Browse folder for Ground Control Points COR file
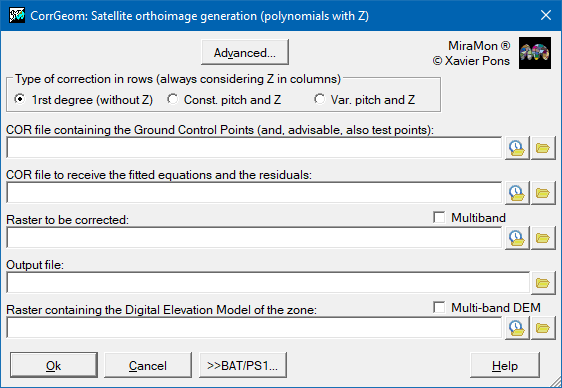Image resolution: width=562 pixels, height=388 pixels. (543, 148)
